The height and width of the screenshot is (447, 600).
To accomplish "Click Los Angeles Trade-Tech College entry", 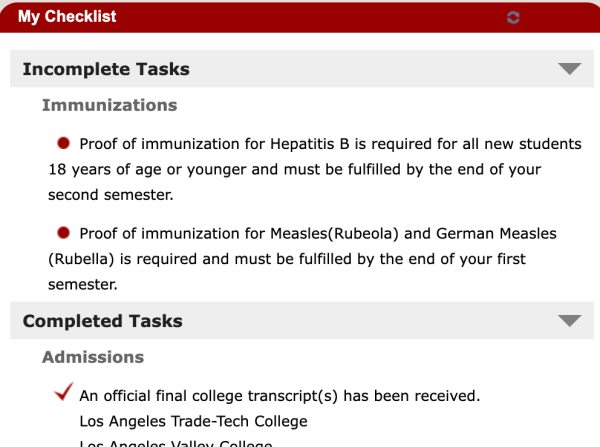I will coord(193,421).
